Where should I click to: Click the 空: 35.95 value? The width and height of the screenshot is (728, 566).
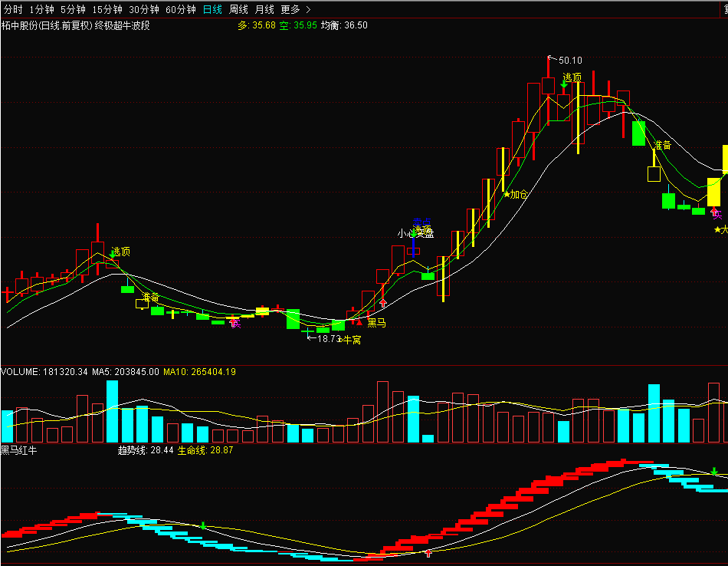pos(298,25)
